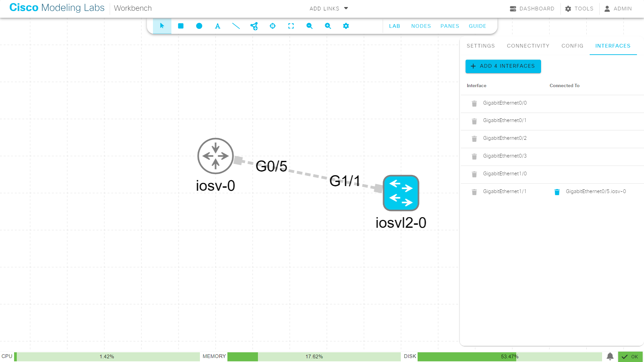Click the fit-to-view bracket icon

291,26
